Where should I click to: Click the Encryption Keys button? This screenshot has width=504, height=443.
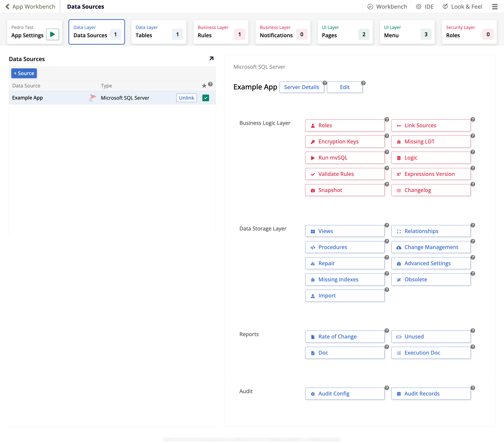(344, 141)
